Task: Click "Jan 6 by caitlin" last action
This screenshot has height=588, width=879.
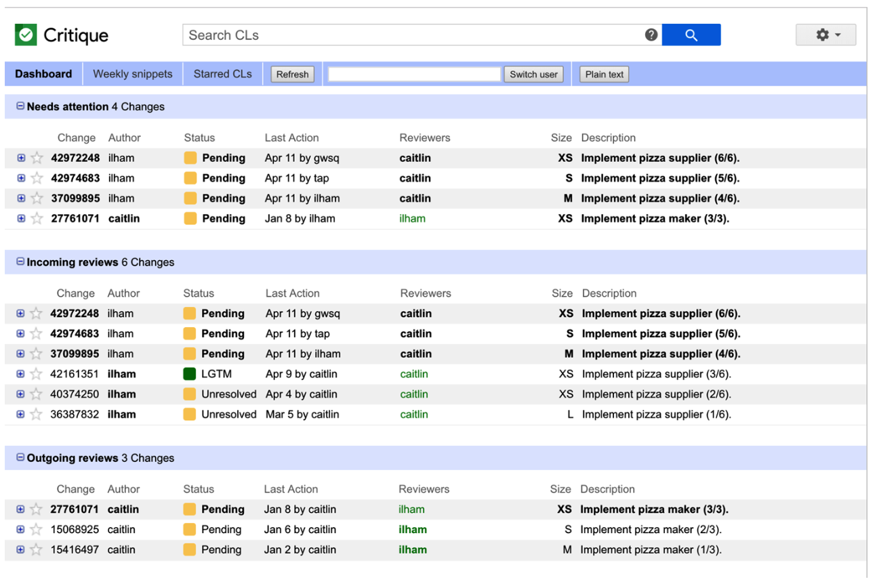Action: (300, 529)
